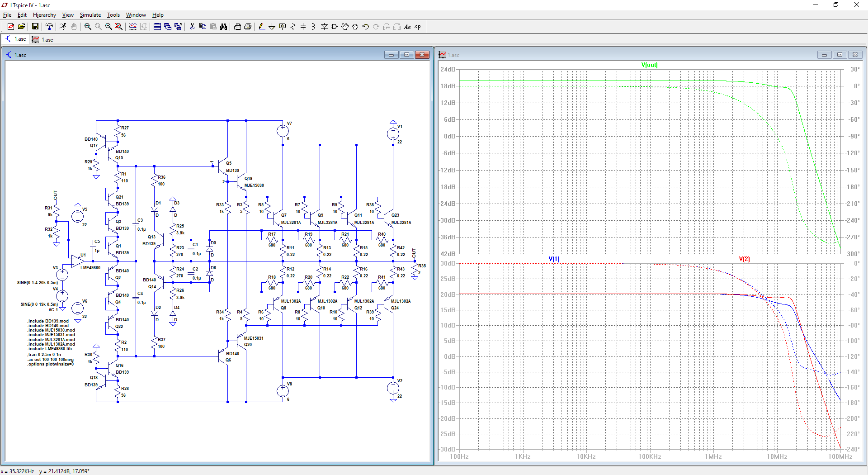Open Print Setup icon
Screen dimensions: 868x475
coord(237,27)
